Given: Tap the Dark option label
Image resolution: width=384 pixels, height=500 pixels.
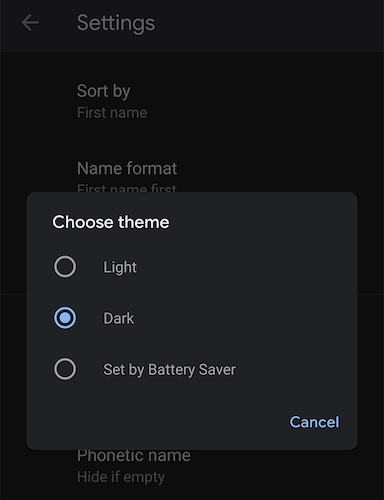Looking at the screenshot, I should click(x=119, y=318).
